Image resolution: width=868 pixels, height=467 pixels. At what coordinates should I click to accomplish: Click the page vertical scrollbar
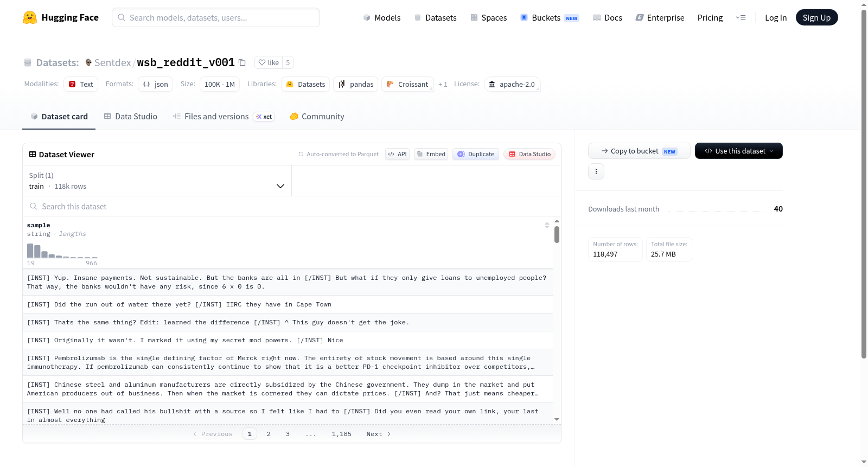(864, 184)
